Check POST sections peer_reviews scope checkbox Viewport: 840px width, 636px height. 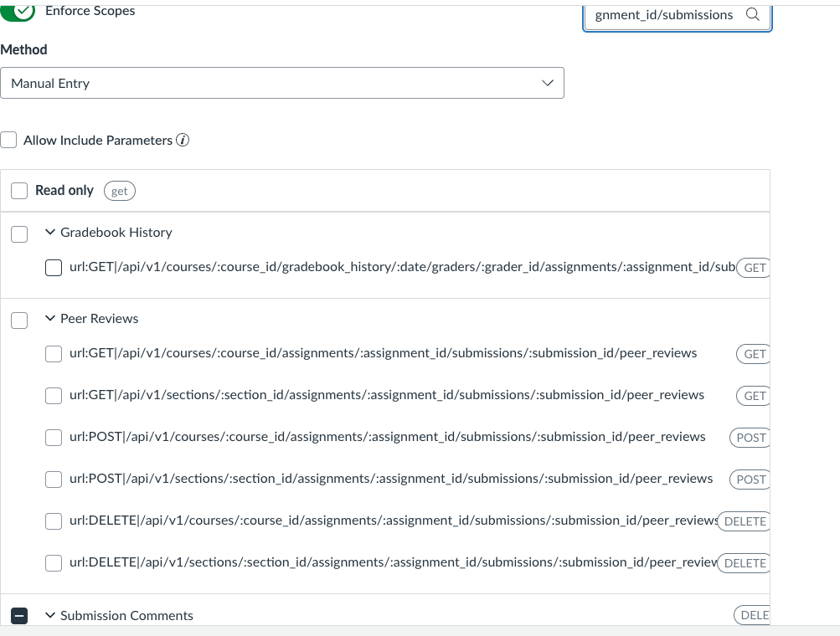tap(54, 480)
